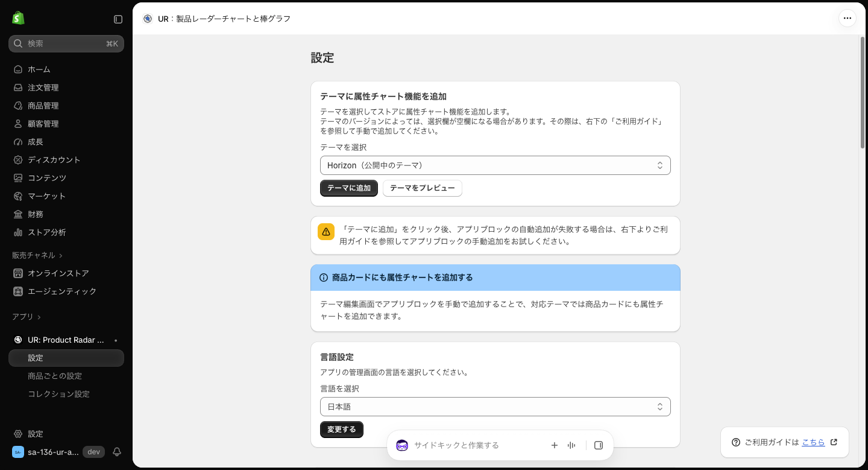Image resolution: width=868 pixels, height=470 pixels.
Task: Open the sa-136-ur store account menu
Action: coord(46,452)
